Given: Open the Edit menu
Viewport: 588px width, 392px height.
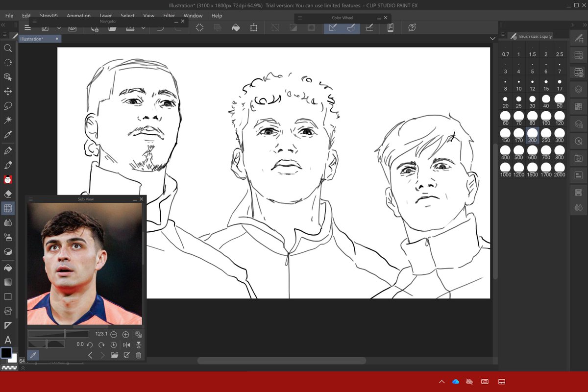Looking at the screenshot, I should [26, 16].
